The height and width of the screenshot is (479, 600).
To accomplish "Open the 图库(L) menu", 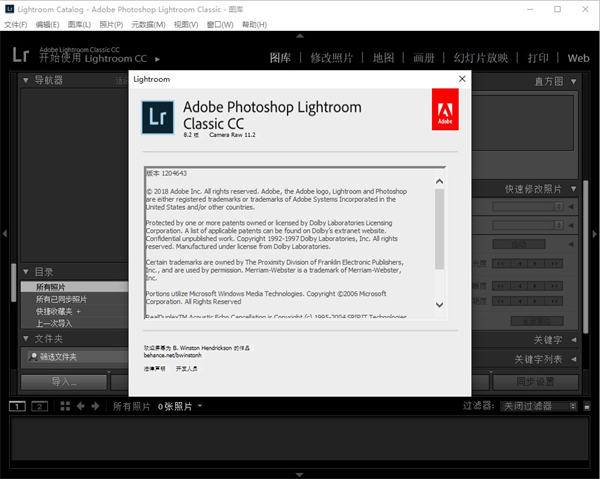I will (x=79, y=24).
